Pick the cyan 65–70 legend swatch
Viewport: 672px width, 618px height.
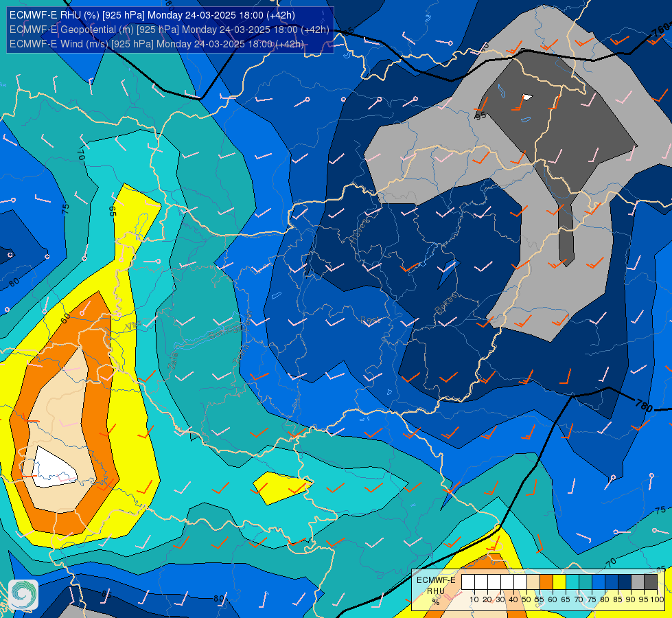point(572,582)
